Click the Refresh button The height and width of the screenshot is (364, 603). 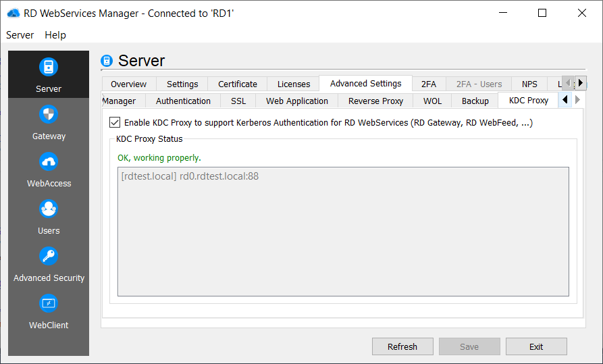pyautogui.click(x=402, y=346)
